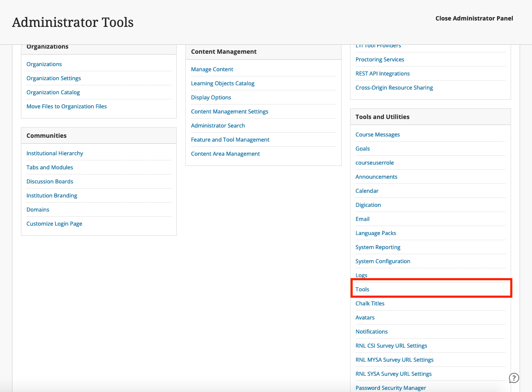Open RNL CSI Survey URL Settings
Image resolution: width=532 pixels, height=392 pixels.
point(391,346)
